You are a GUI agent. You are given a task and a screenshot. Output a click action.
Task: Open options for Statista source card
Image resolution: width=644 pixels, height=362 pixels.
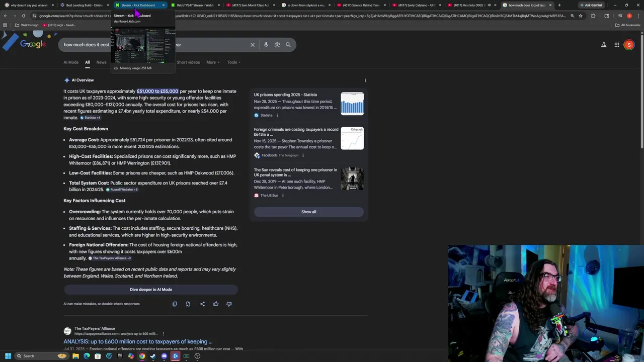277,115
